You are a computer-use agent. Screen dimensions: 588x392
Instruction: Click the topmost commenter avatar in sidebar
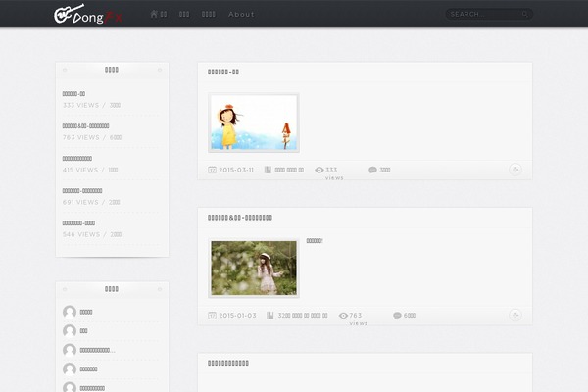[x=70, y=312]
